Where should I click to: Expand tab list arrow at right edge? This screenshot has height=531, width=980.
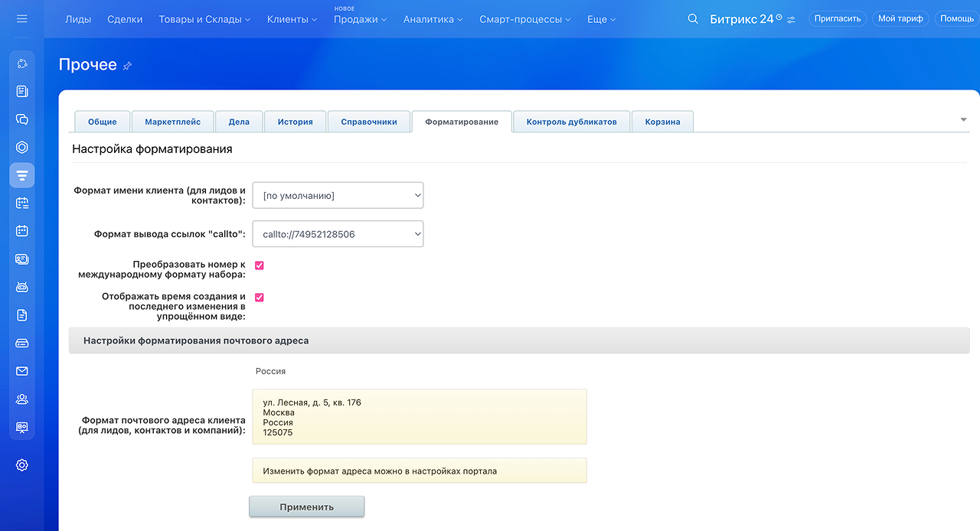(x=963, y=120)
